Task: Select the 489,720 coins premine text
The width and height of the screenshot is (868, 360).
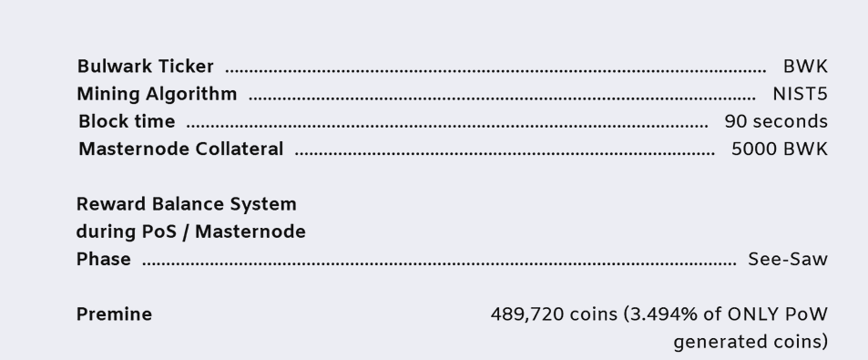Action: tap(554, 314)
